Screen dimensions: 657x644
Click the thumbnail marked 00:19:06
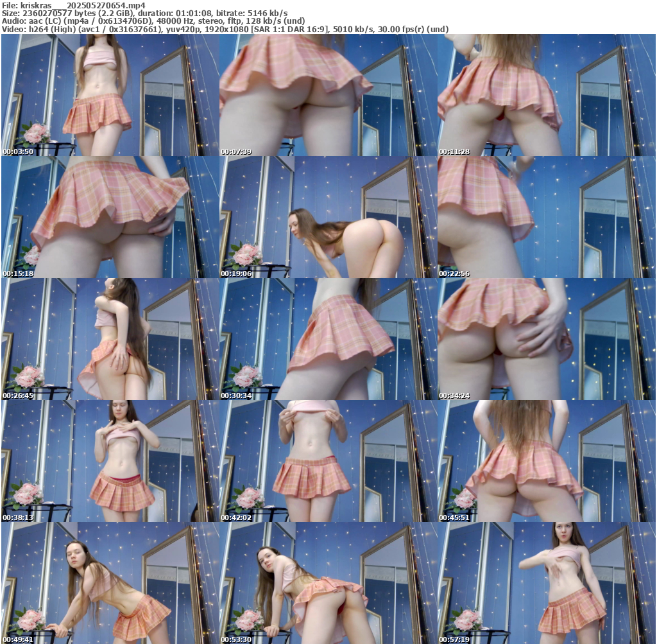(328, 217)
